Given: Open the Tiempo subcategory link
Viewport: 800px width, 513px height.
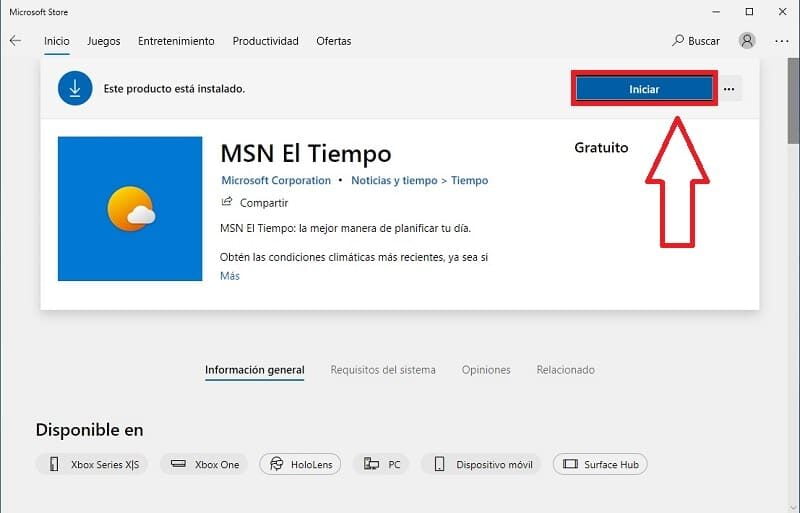Looking at the screenshot, I should coord(469,180).
